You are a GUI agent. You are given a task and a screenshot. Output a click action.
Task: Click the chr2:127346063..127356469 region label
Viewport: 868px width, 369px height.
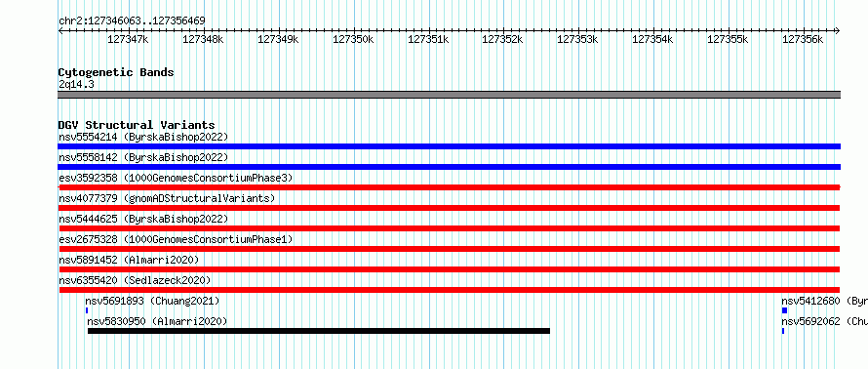(132, 21)
